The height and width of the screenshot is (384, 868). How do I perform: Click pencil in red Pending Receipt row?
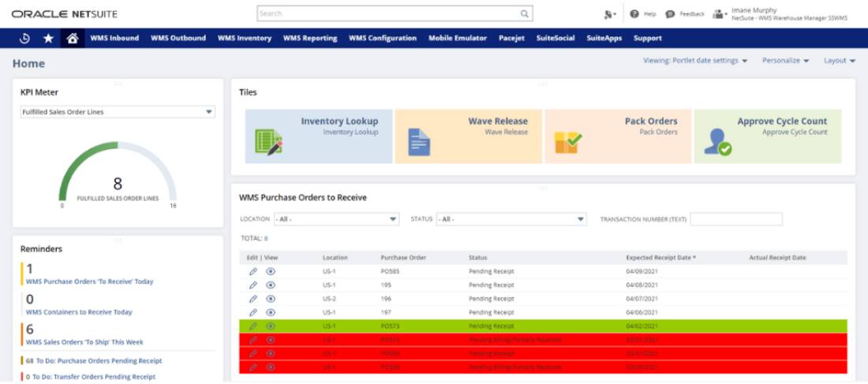point(253,353)
